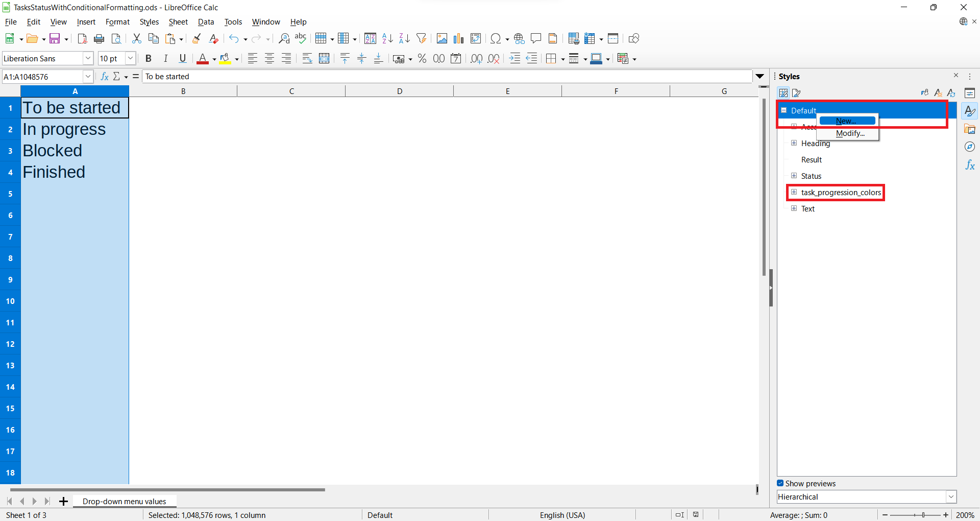Image resolution: width=980 pixels, height=521 pixels.
Task: Expand the formula bar with the arrow
Action: coord(760,77)
